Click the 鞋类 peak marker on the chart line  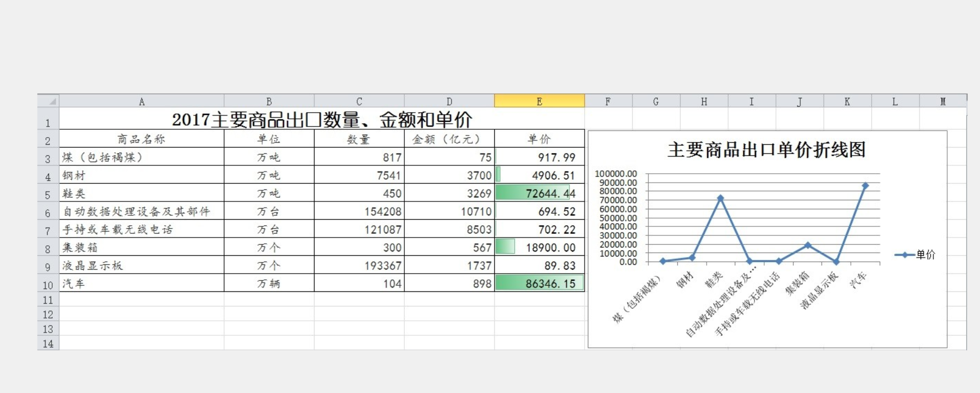(720, 198)
